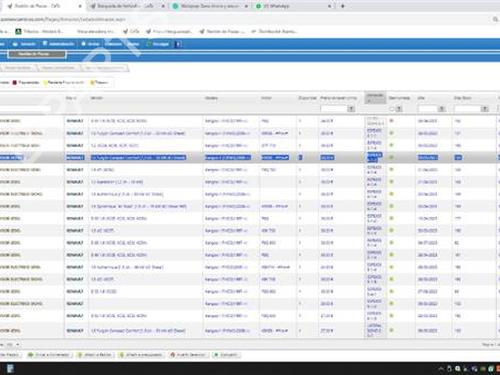Click the green status dot in highlighted row
This screenshot has height=375, width=500.
[391, 157]
